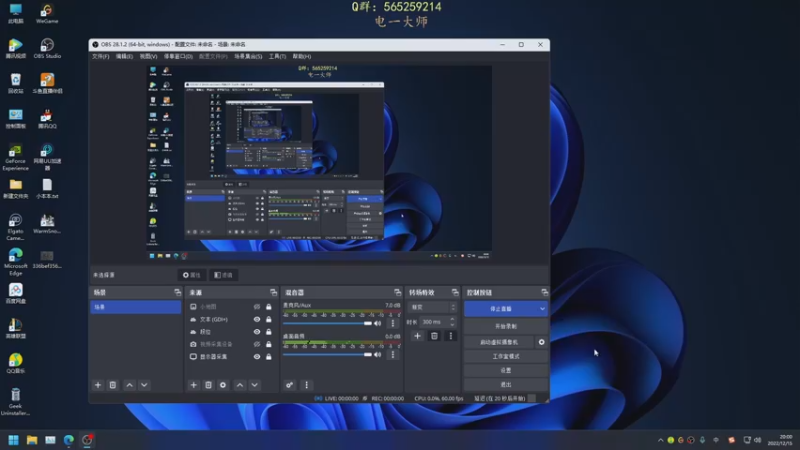This screenshot has width=800, height=450.
Task: Select OBS icon on taskbar
Action: pyautogui.click(x=87, y=440)
